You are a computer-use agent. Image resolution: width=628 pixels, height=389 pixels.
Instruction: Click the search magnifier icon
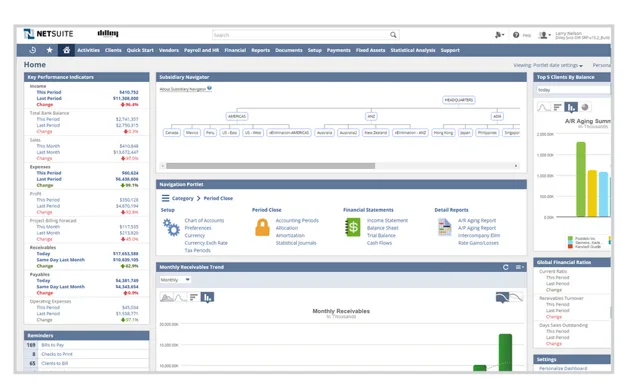click(x=393, y=35)
